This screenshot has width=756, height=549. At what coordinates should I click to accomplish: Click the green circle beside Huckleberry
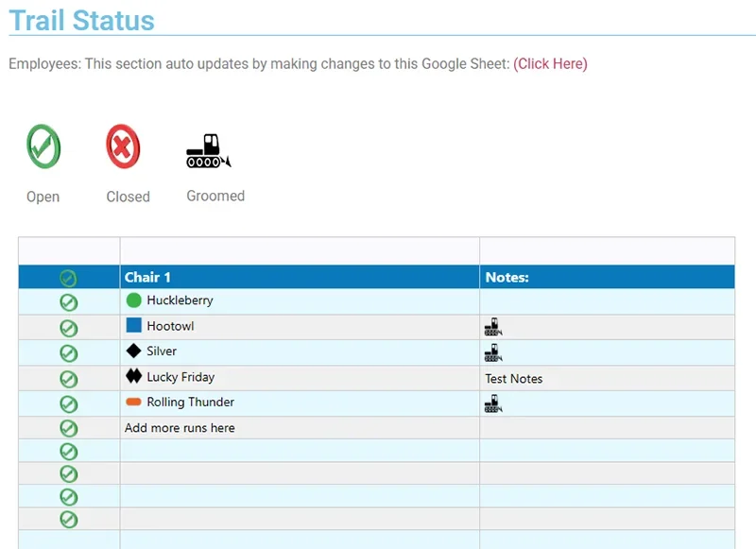[133, 300]
